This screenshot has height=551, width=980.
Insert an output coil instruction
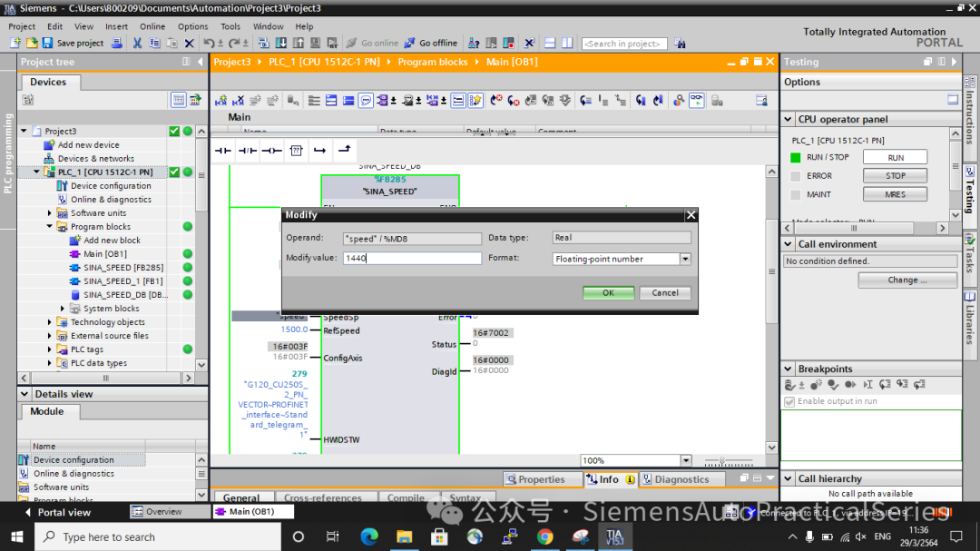point(272,150)
